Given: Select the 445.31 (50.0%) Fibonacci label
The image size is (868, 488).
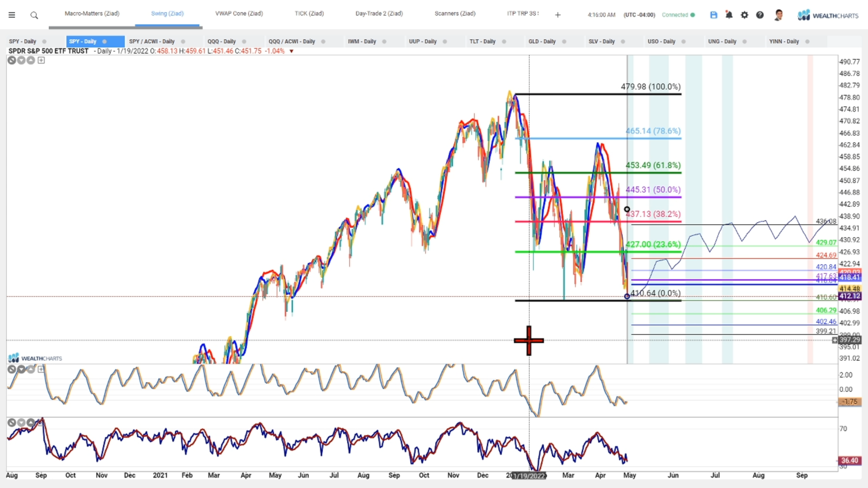Looking at the screenshot, I should click(653, 189).
